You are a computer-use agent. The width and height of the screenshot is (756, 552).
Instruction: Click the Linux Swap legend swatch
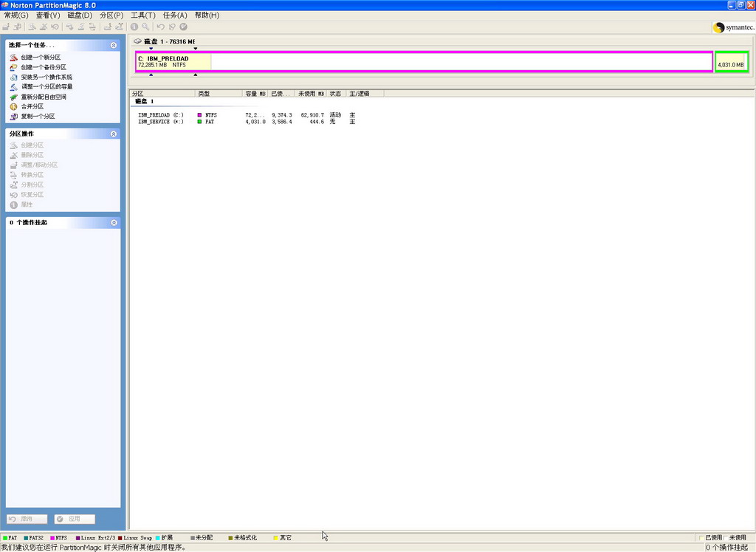[120, 538]
